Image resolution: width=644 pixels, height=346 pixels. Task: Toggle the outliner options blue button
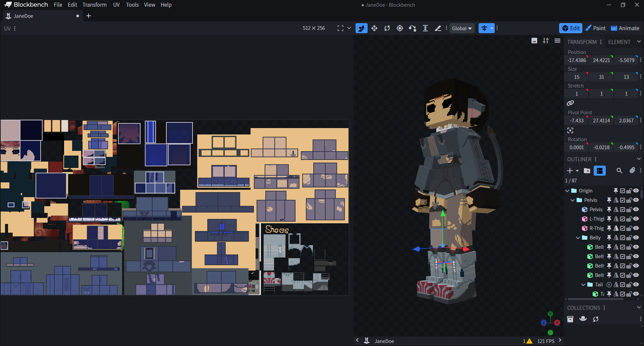click(x=600, y=171)
